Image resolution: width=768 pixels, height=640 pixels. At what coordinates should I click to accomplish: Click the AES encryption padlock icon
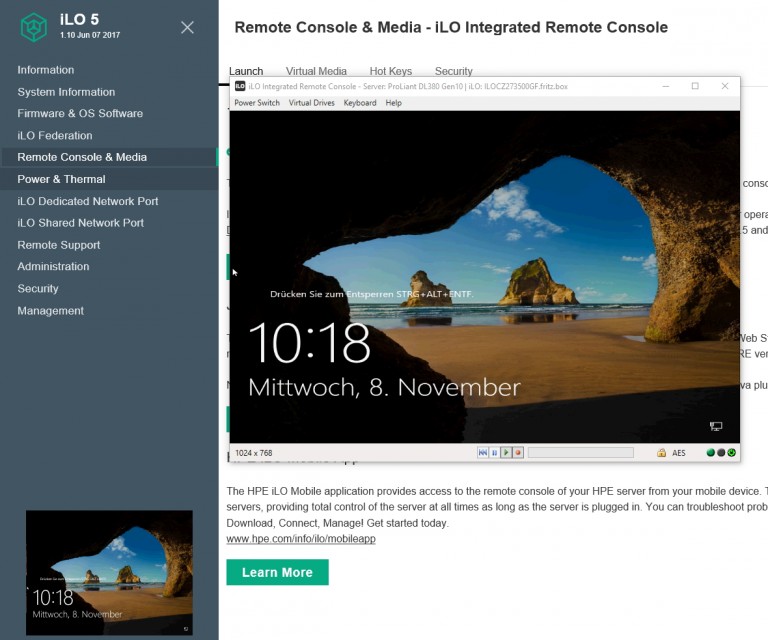pyautogui.click(x=661, y=453)
